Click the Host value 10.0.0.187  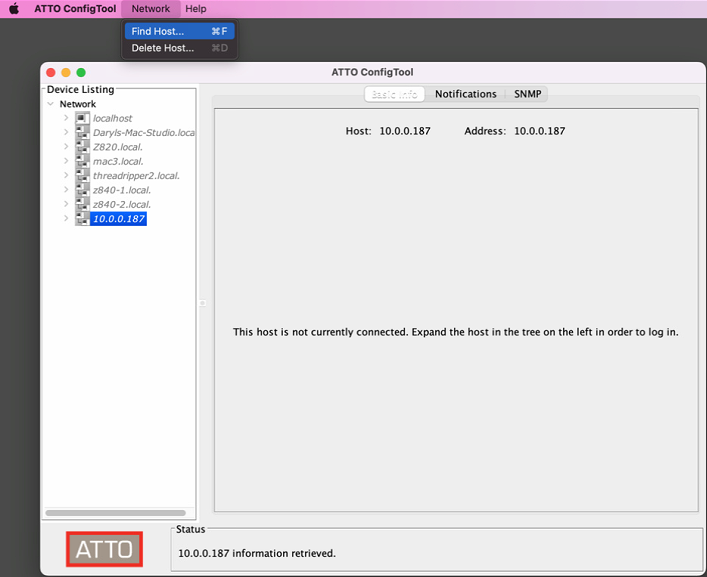click(x=405, y=131)
